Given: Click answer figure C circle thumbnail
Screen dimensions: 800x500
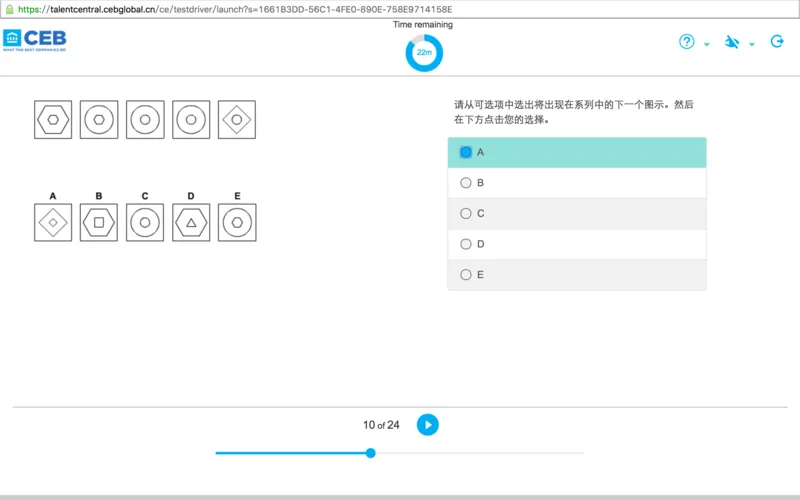Looking at the screenshot, I should 145,222.
